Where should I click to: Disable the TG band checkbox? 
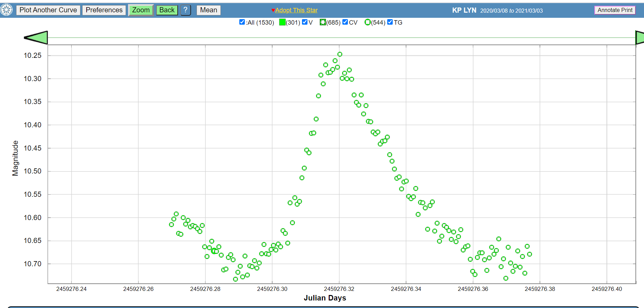click(x=390, y=22)
